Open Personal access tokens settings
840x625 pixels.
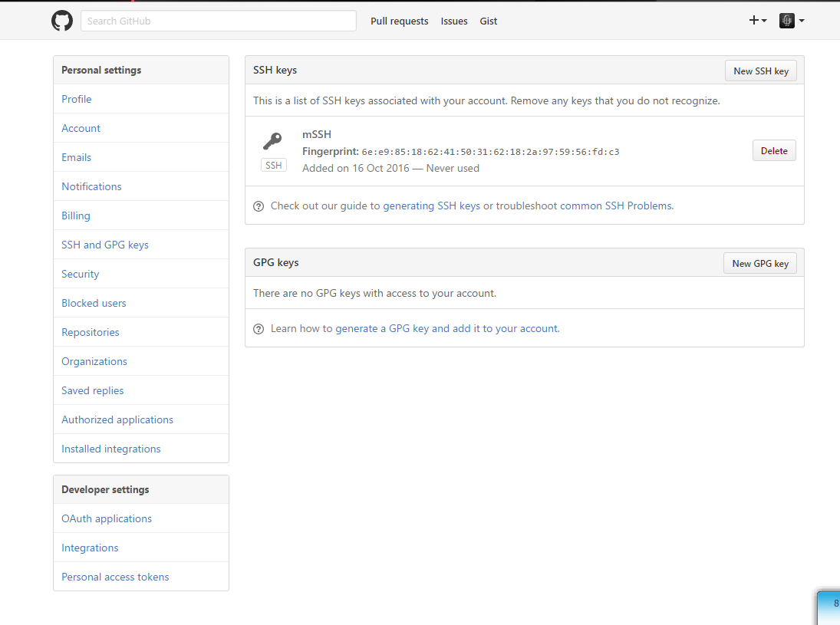[115, 577]
